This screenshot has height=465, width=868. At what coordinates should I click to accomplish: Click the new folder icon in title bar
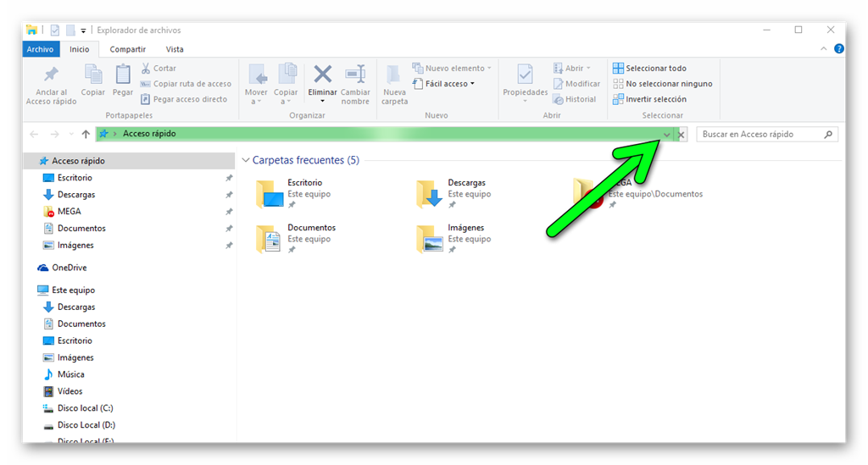pyautogui.click(x=70, y=30)
